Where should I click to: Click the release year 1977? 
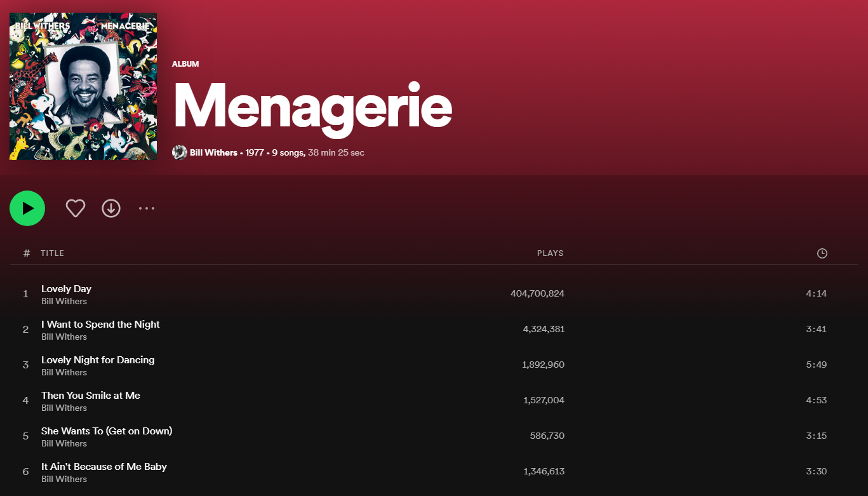click(x=255, y=152)
